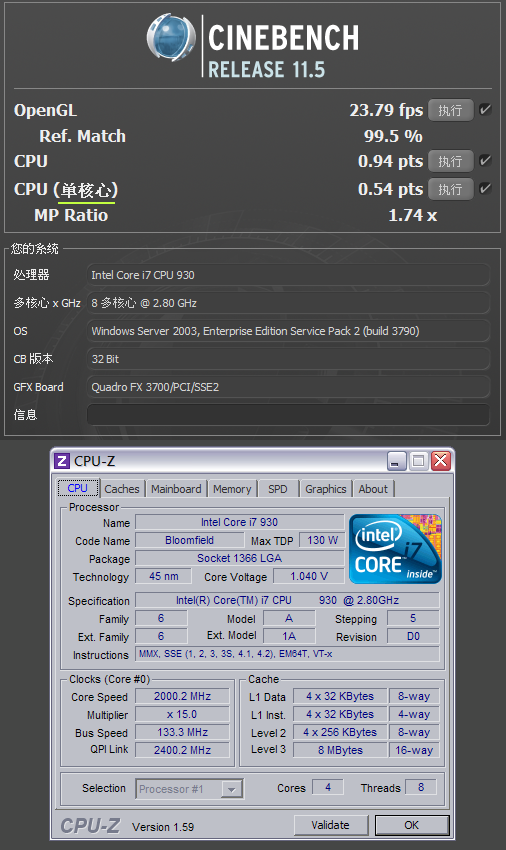
Task: Click the MP Ratio 1.74 x value
Action: click(x=412, y=215)
